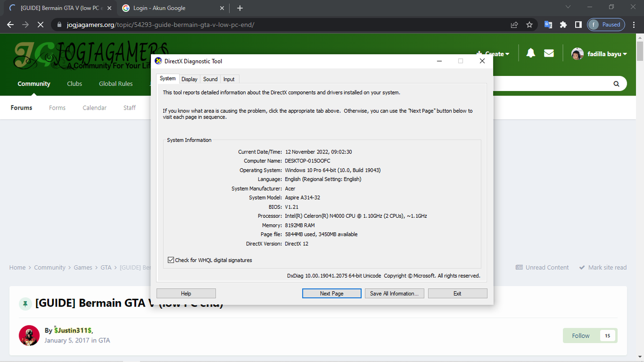Click the Next Page button

[332, 293]
